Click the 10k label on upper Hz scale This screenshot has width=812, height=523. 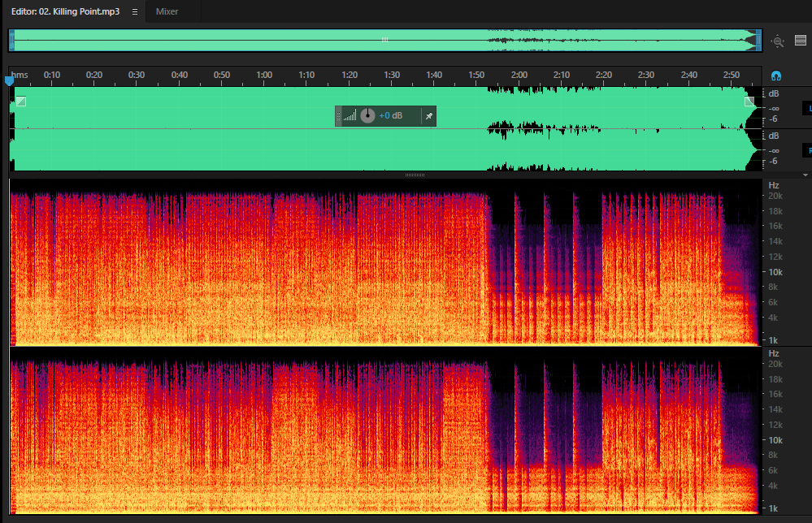point(775,272)
